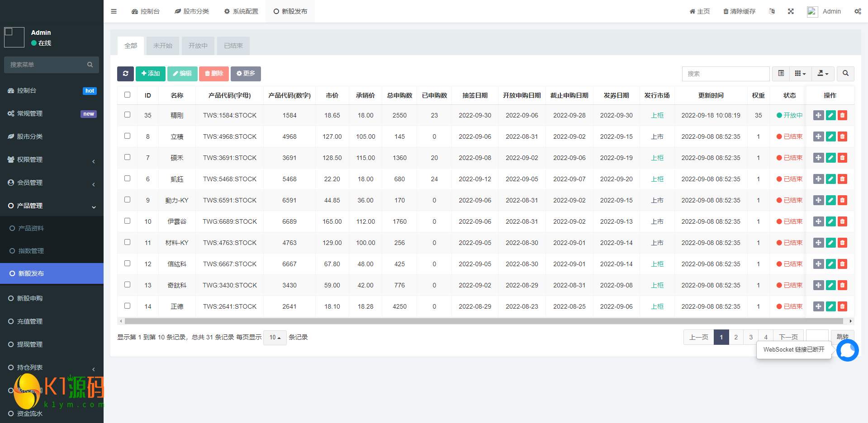
Task: Click the red delete trash icon for row 立積
Action: tap(842, 136)
